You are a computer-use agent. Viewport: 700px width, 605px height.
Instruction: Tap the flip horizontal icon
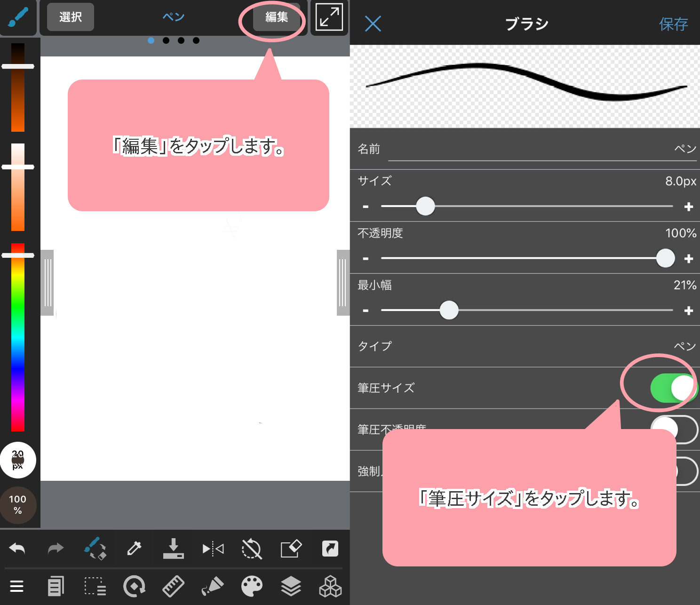pyautogui.click(x=213, y=549)
